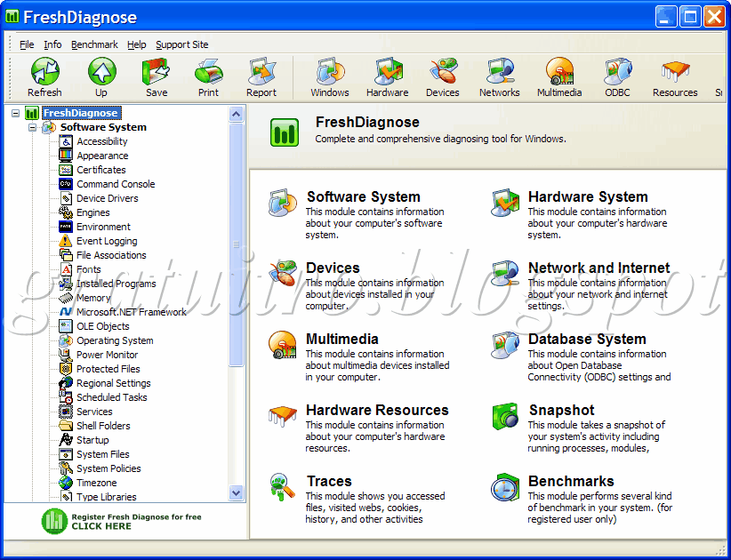Screen dimensions: 731x560
Task: Open the Benchmarks module clock icon
Action: click(505, 487)
